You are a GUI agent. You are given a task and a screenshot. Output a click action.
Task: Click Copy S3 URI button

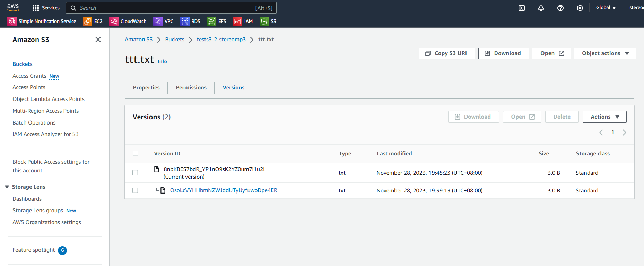tap(447, 53)
